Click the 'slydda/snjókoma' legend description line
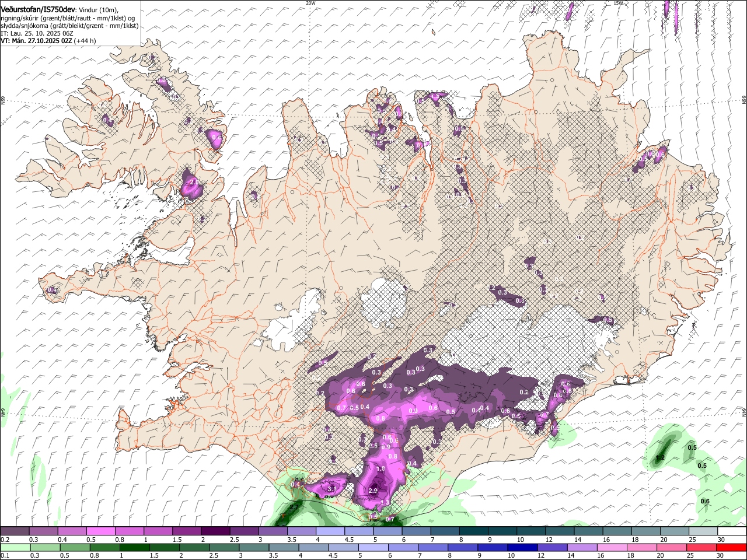Viewport: 747px width, 560px height. pos(69,26)
